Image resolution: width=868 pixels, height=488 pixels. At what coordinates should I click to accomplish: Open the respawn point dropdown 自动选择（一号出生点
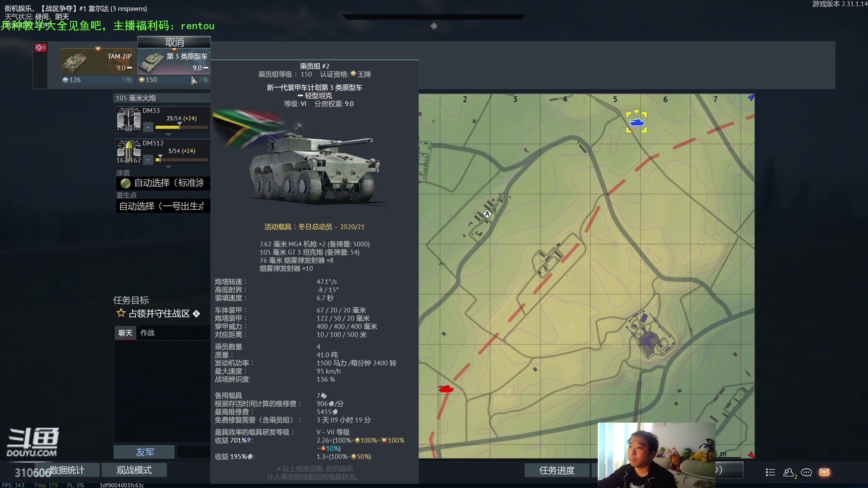pyautogui.click(x=163, y=206)
